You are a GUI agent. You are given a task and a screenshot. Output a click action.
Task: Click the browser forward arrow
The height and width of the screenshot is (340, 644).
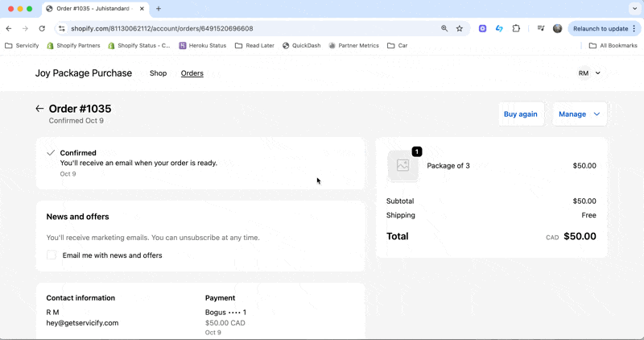point(25,28)
